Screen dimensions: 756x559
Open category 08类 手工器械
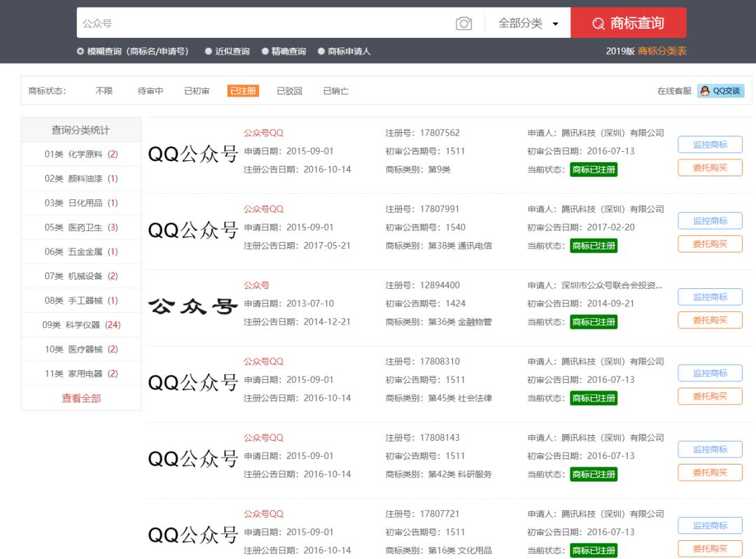point(81,301)
